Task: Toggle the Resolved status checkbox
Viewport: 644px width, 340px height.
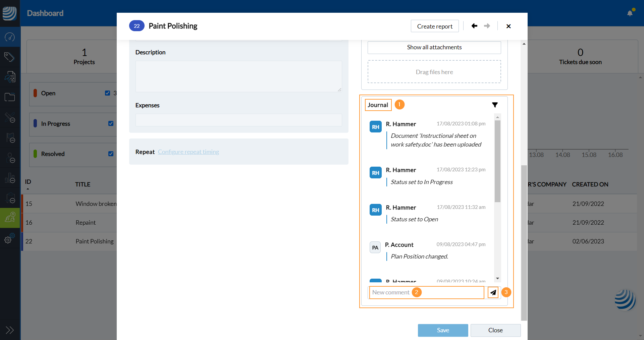Action: coord(111,154)
